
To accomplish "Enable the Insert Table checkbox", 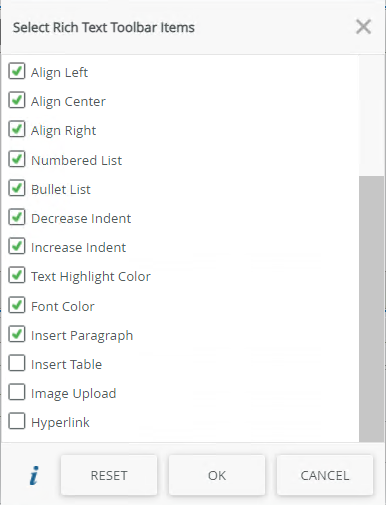I will [x=17, y=363].
